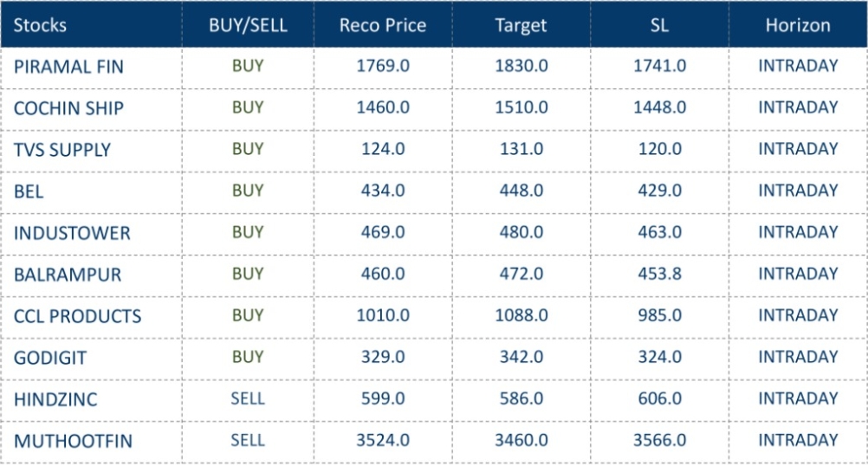
Task: Open the PIRAMAL FIN stock name
Action: [68, 67]
